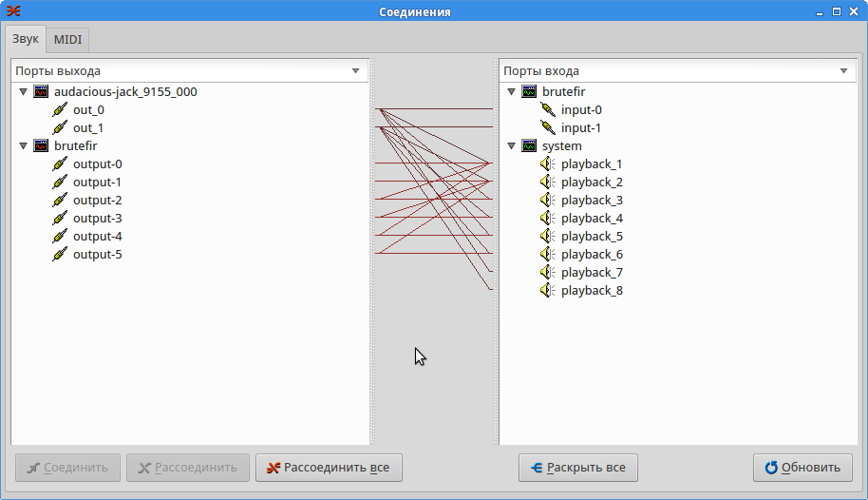Click the system client icon
868x500 pixels.
pyautogui.click(x=529, y=145)
